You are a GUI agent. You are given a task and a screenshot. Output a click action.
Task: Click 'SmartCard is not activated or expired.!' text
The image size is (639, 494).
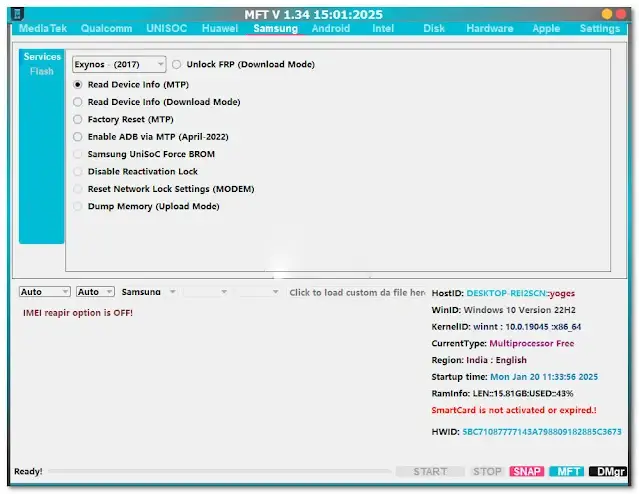pos(514,410)
